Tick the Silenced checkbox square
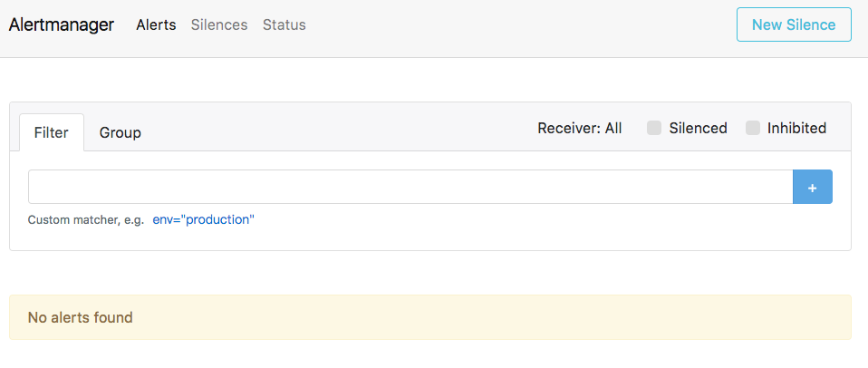The width and height of the screenshot is (868, 368). click(654, 129)
